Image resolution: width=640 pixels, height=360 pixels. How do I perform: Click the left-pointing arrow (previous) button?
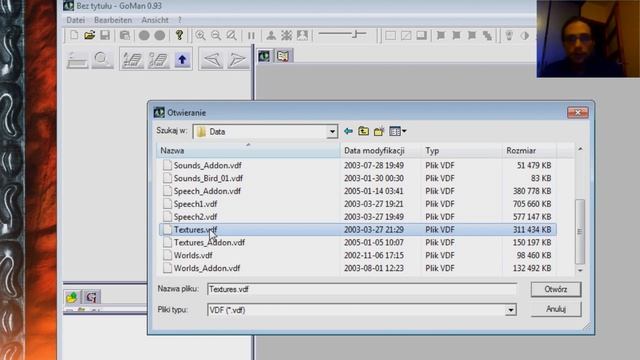tap(212, 60)
